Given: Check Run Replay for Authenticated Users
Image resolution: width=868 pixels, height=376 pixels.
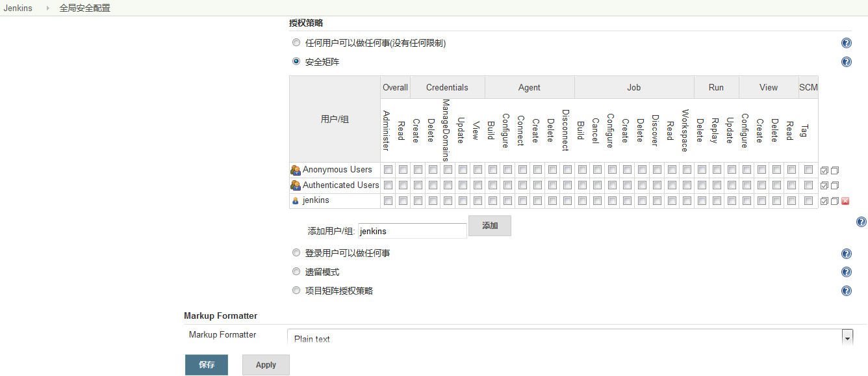Looking at the screenshot, I should tap(717, 185).
